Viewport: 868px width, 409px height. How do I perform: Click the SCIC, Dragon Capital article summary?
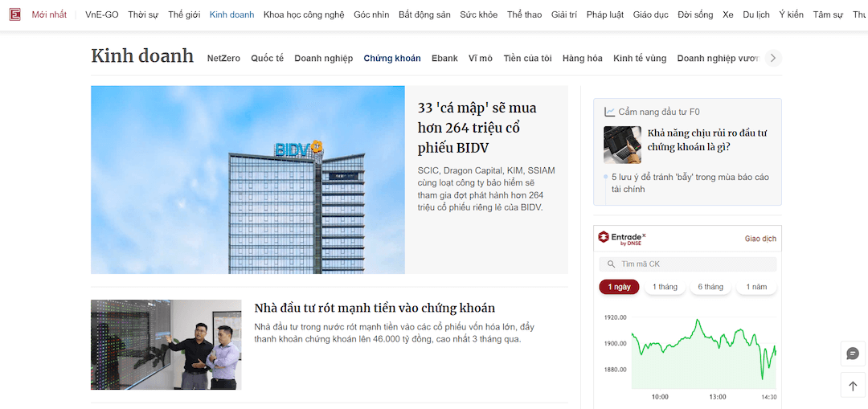[486, 189]
